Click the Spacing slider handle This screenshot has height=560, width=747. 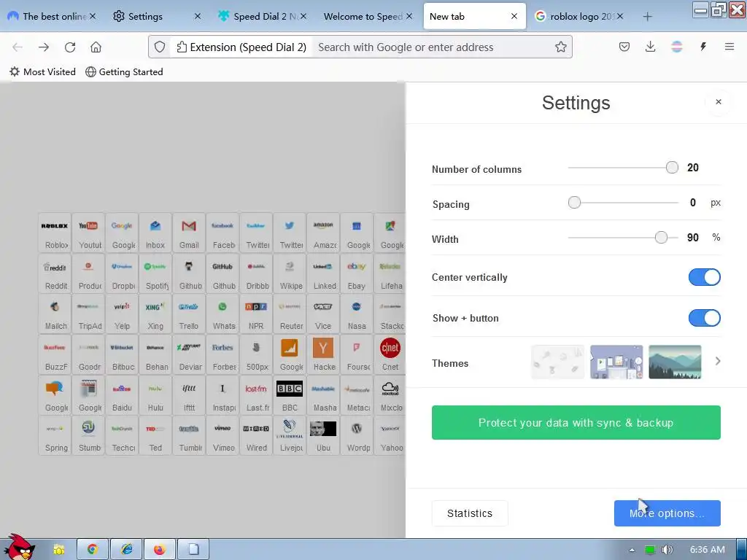click(574, 203)
